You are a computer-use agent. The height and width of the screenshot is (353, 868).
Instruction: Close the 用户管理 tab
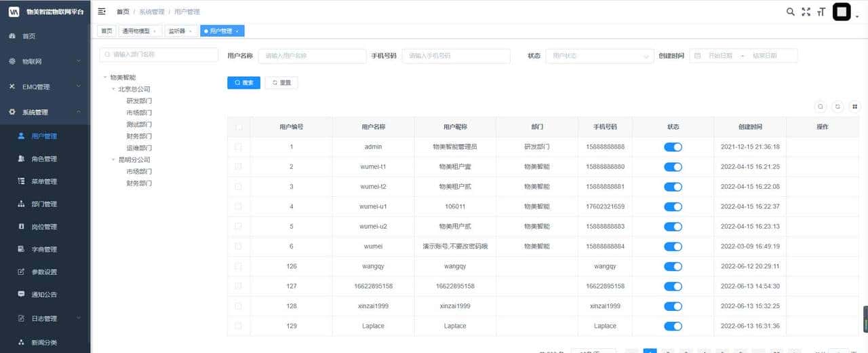coord(237,31)
